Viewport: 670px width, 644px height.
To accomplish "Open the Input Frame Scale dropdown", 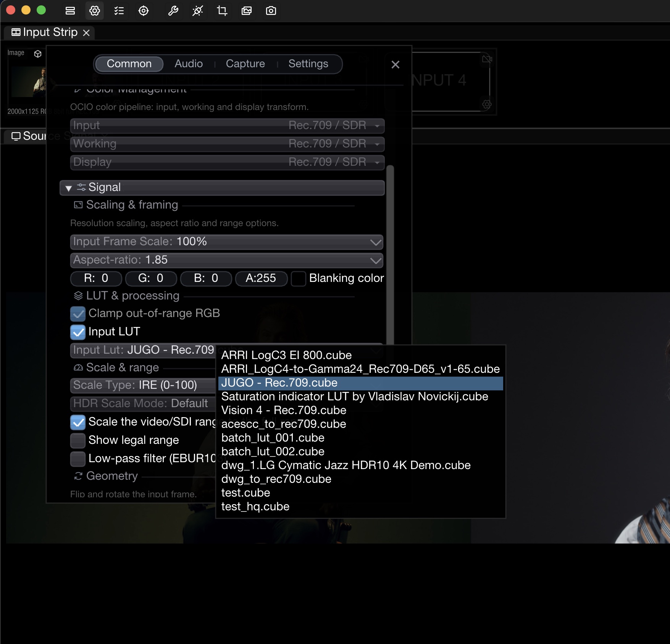I will [227, 242].
